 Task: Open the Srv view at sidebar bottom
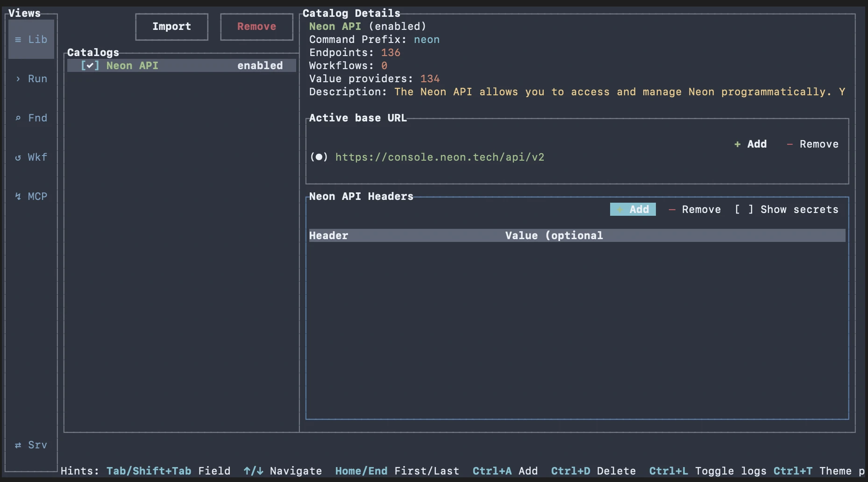31,445
